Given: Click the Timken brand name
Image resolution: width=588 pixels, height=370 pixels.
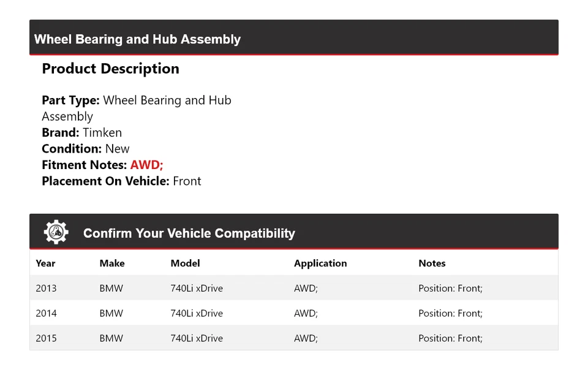Looking at the screenshot, I should point(102,132).
